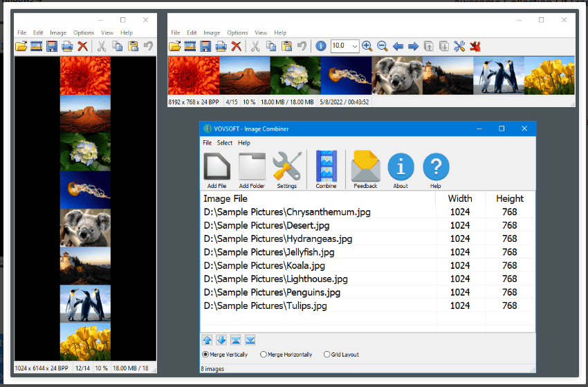Open Help menu in Image Combiner
This screenshot has width=588, height=387.
(x=244, y=143)
